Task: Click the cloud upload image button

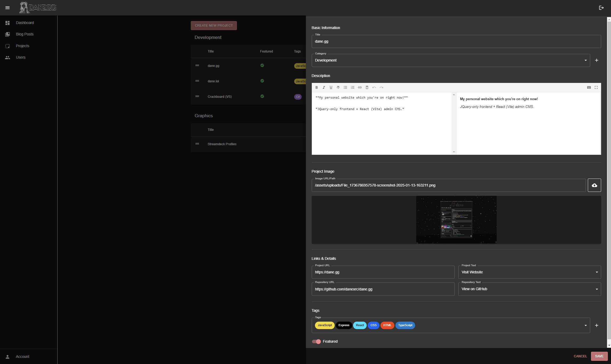Action: point(594,185)
